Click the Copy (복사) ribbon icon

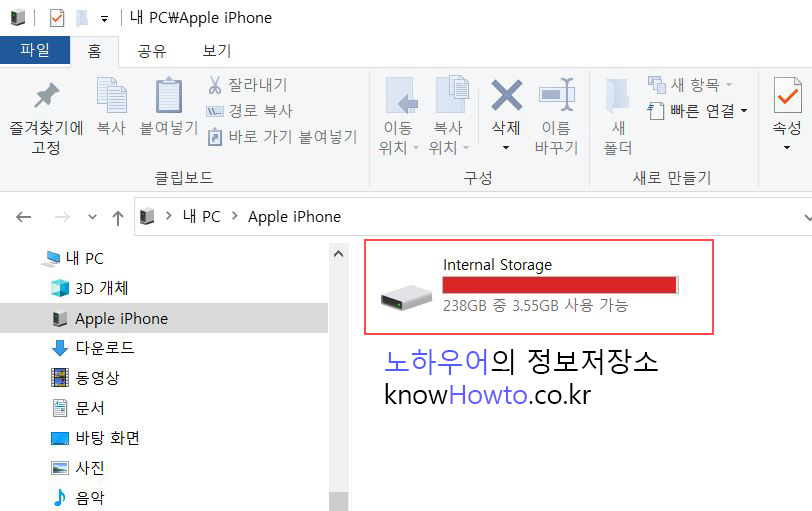tap(111, 95)
